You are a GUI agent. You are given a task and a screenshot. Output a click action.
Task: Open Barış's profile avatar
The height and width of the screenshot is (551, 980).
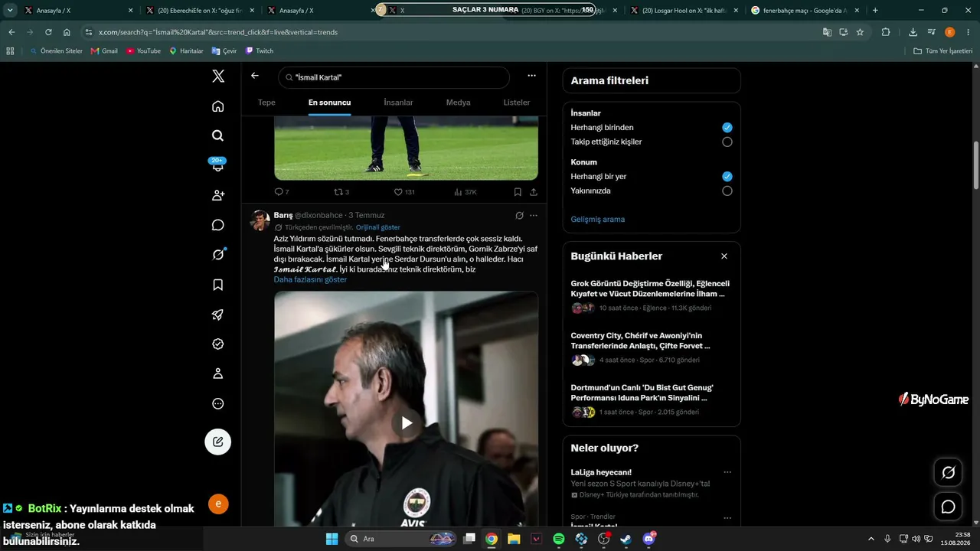(x=260, y=220)
